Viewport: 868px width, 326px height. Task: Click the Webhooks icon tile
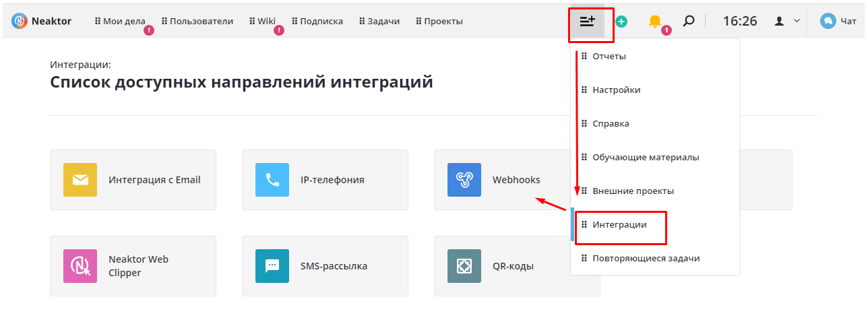click(x=464, y=180)
